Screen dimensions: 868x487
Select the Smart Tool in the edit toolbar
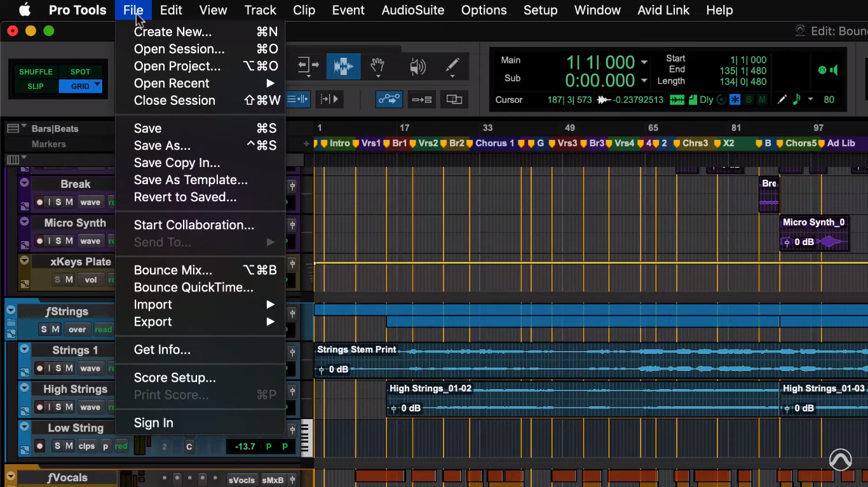(343, 67)
